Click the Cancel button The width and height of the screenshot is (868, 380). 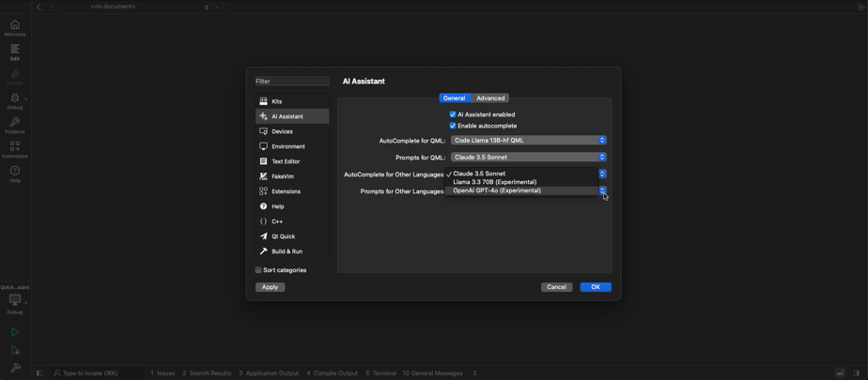pos(556,287)
